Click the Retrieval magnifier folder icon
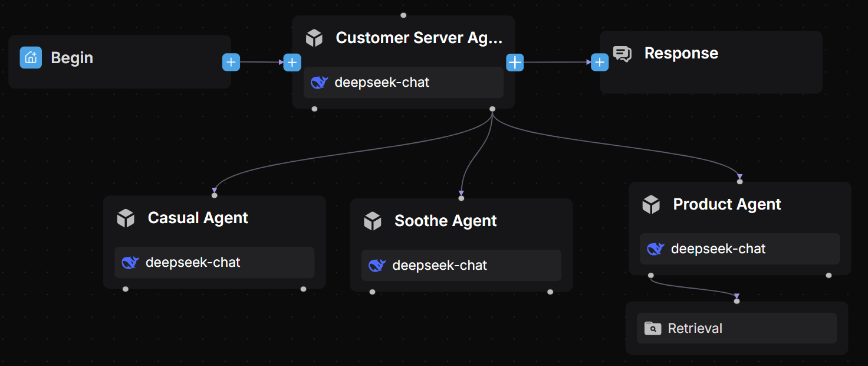The height and width of the screenshot is (366, 868). (652, 328)
